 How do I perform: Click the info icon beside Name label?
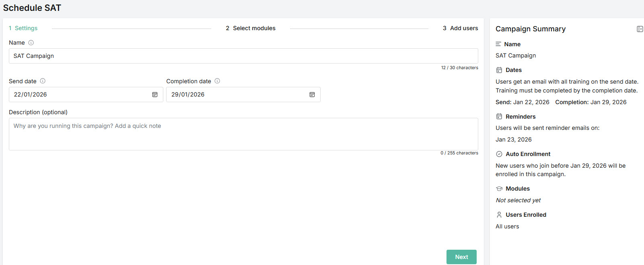(x=31, y=43)
